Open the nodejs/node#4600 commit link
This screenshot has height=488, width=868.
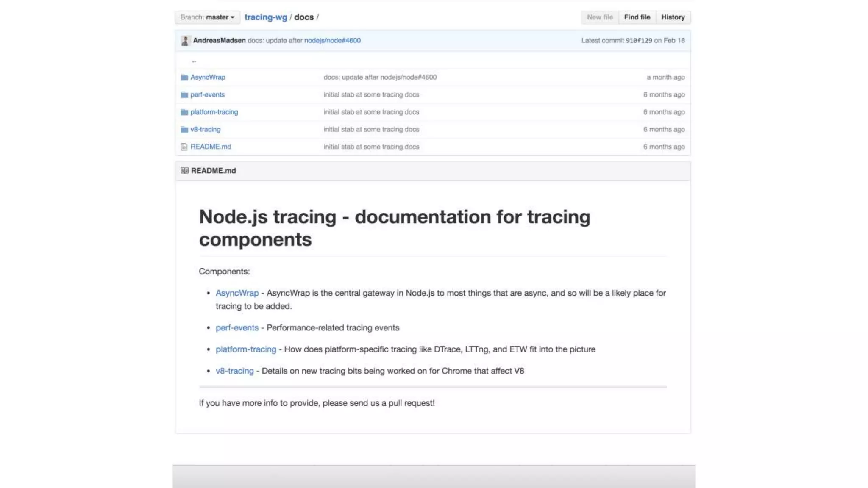coord(332,41)
